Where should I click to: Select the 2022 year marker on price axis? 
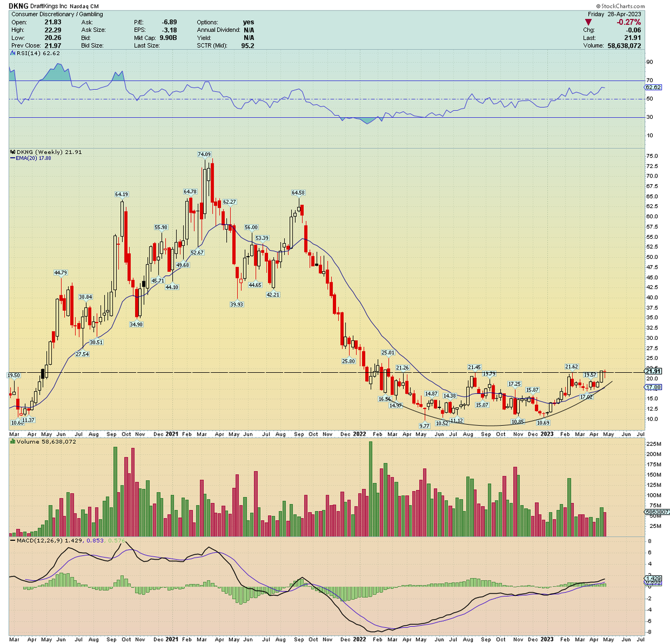(359, 434)
